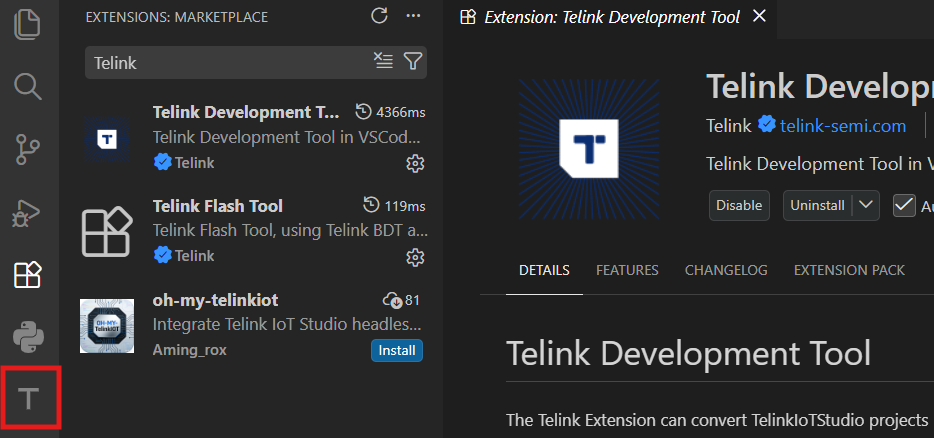Click the download count icon for oh-my-telinkiot
Viewport: 934px width, 438px height.
pyautogui.click(x=392, y=300)
